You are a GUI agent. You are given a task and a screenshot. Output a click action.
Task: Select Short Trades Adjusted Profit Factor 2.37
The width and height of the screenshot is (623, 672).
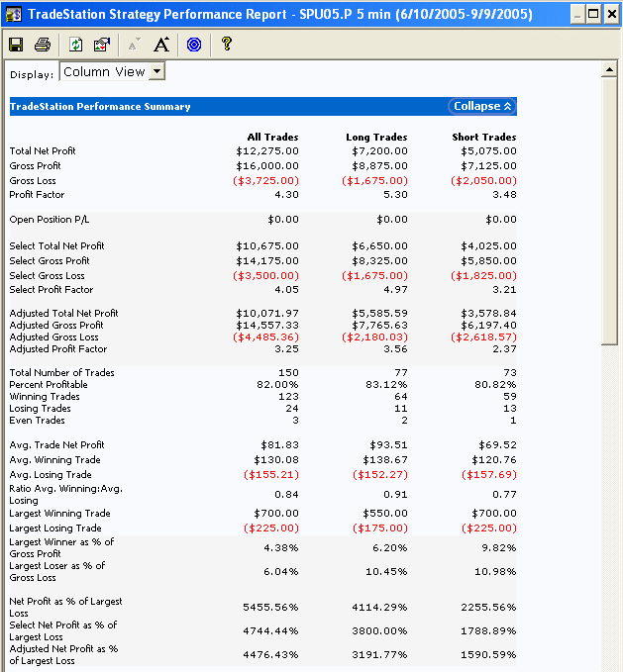504,349
